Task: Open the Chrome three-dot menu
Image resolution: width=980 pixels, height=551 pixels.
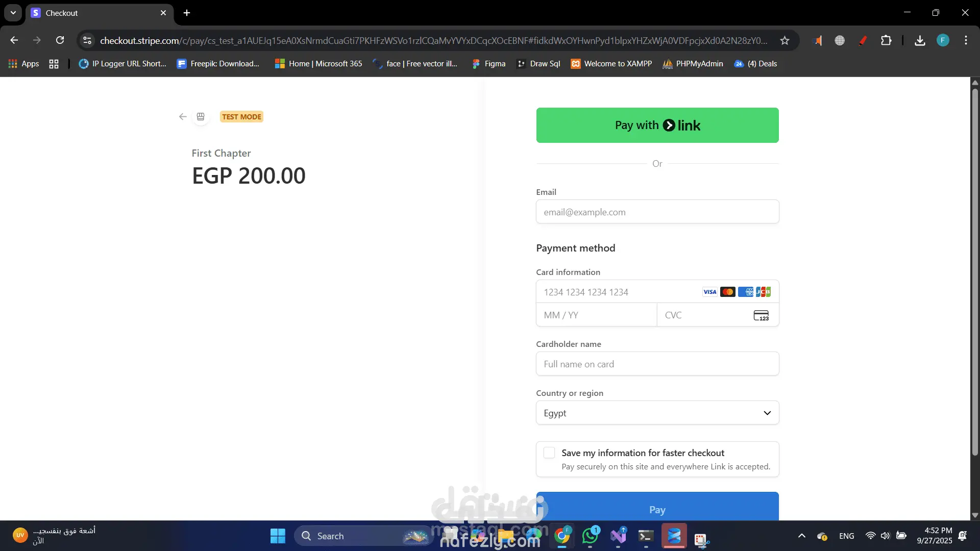Action: click(966, 40)
